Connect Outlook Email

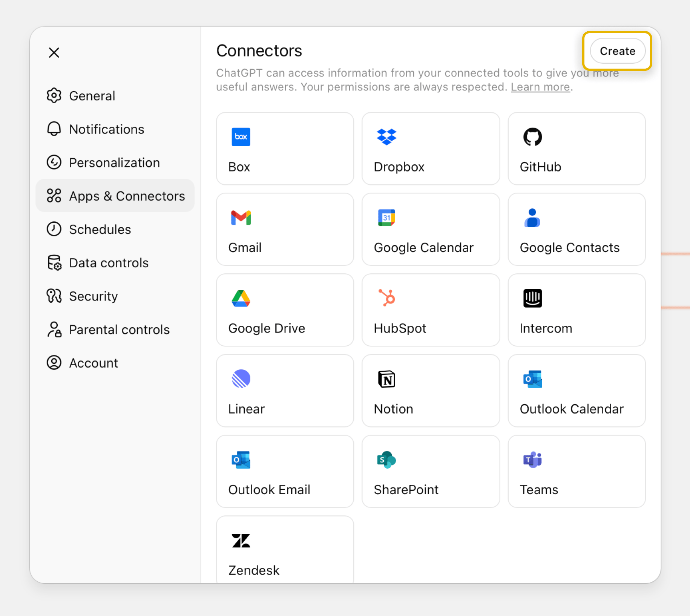[285, 471]
